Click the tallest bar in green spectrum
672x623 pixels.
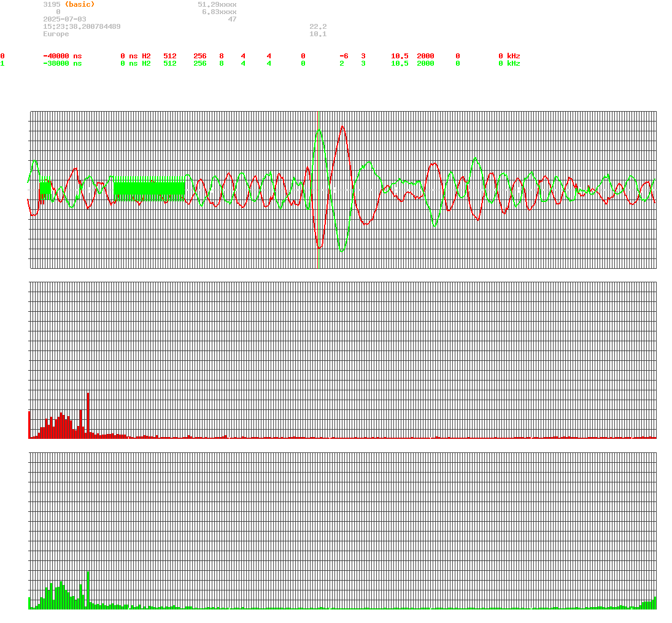tap(88, 590)
